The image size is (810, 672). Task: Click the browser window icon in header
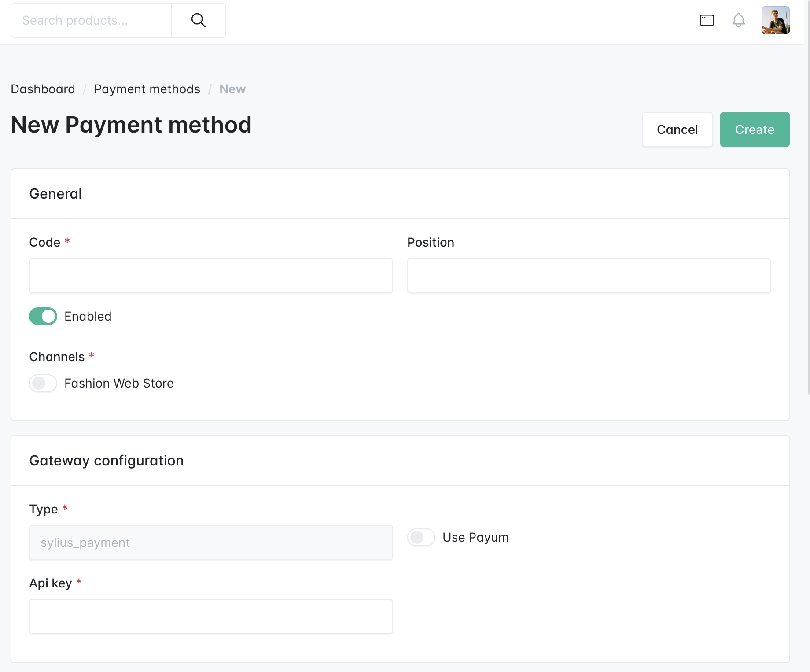tap(707, 20)
